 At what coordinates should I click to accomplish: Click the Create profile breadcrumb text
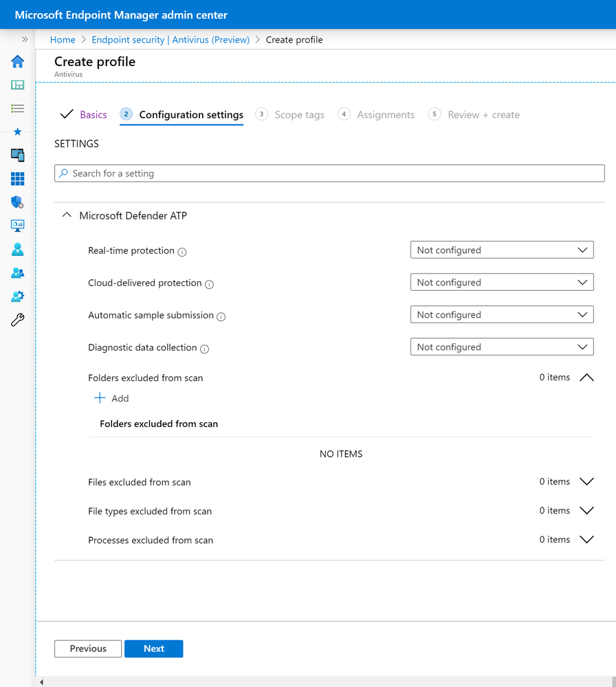point(294,40)
